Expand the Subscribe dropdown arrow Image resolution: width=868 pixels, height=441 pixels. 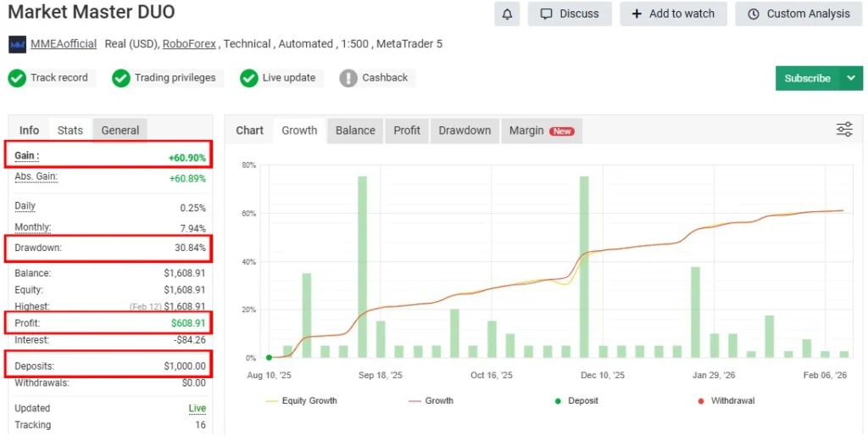point(851,78)
